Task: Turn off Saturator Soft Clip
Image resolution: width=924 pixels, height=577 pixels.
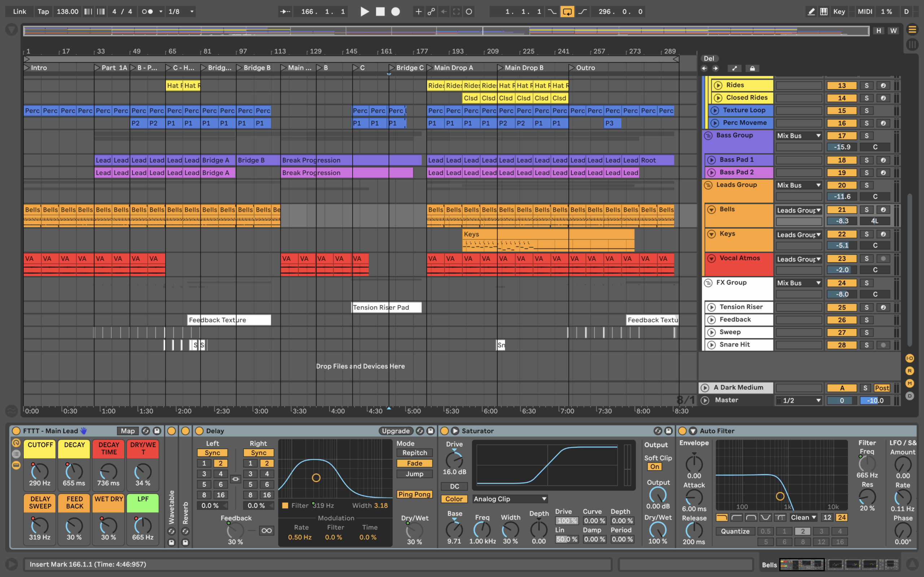Action: 654,467
